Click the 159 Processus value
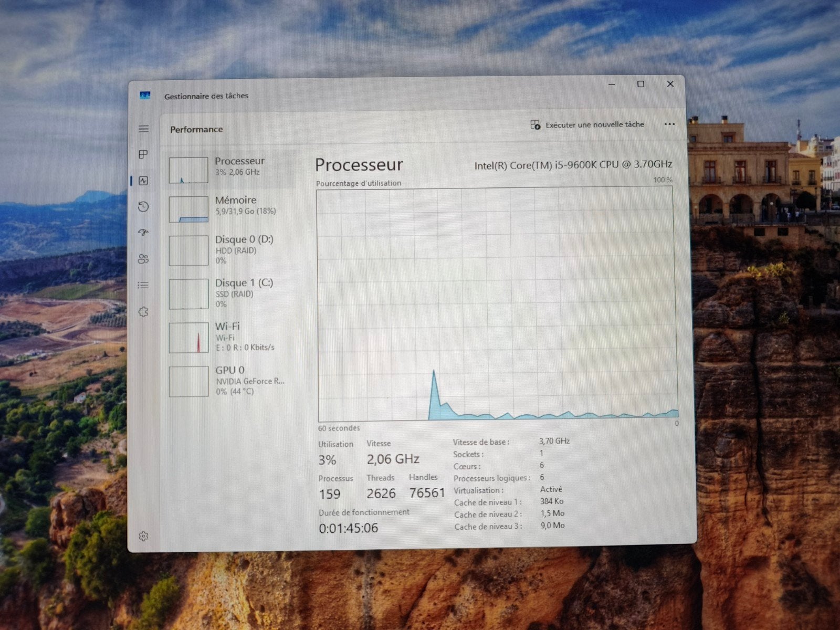The width and height of the screenshot is (840, 630). click(x=330, y=494)
